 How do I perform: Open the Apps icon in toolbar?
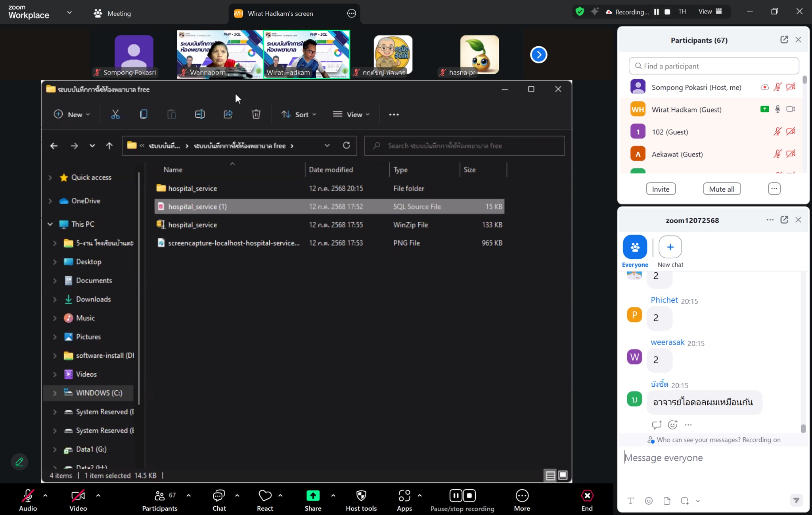[x=404, y=496]
